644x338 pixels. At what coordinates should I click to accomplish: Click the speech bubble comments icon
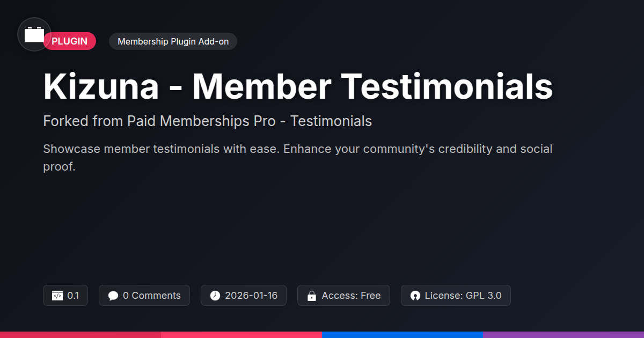pos(113,296)
